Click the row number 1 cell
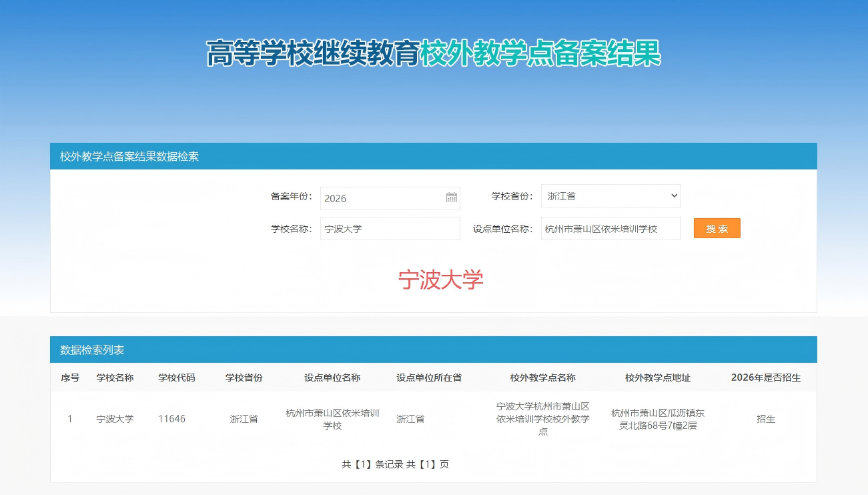The image size is (868, 495). tap(70, 419)
